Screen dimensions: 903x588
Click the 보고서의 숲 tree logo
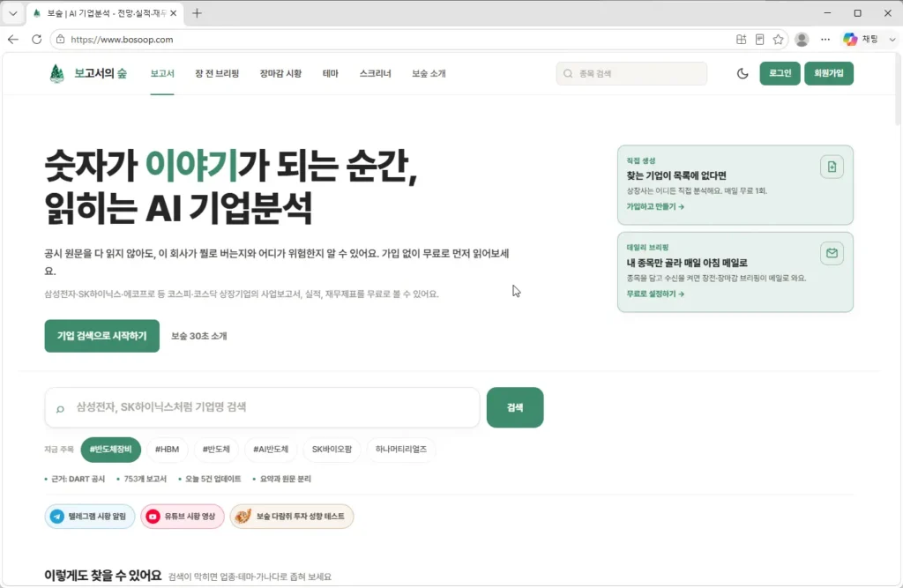(56, 74)
